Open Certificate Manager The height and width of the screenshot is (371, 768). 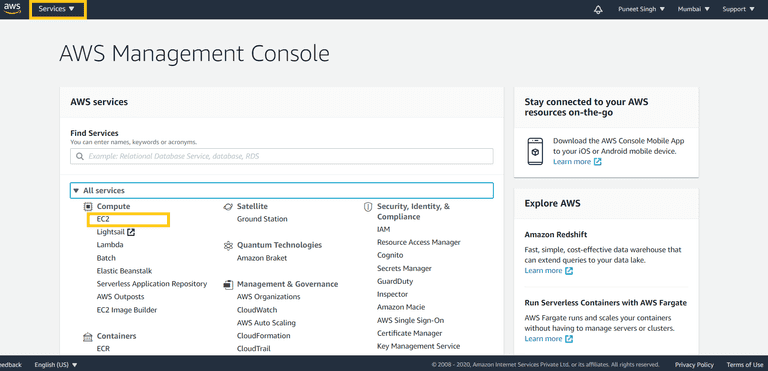[x=409, y=333]
